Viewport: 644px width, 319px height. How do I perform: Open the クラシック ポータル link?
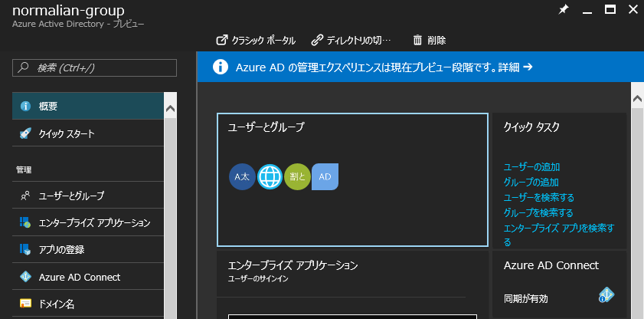point(256,41)
